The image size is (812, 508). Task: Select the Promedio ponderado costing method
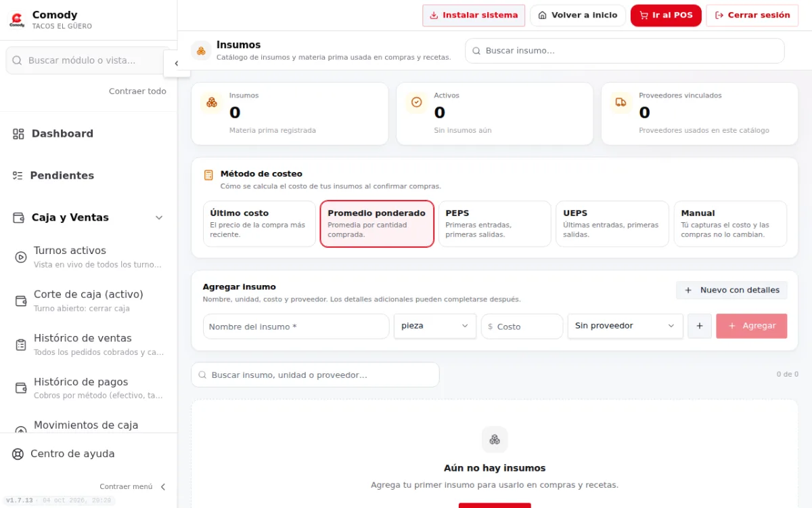coord(377,224)
